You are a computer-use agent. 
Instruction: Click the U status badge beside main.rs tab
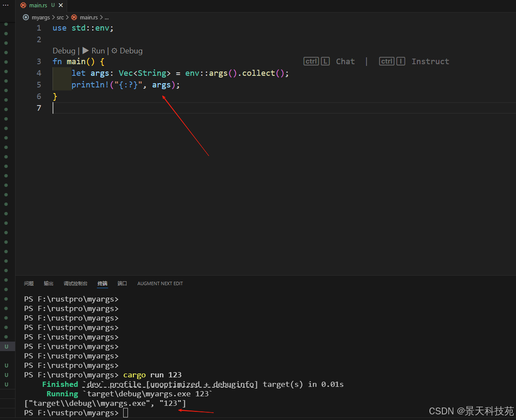pos(53,5)
